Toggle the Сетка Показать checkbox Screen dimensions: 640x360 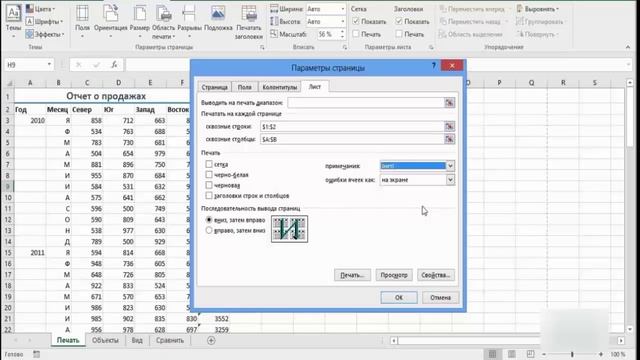(x=356, y=21)
